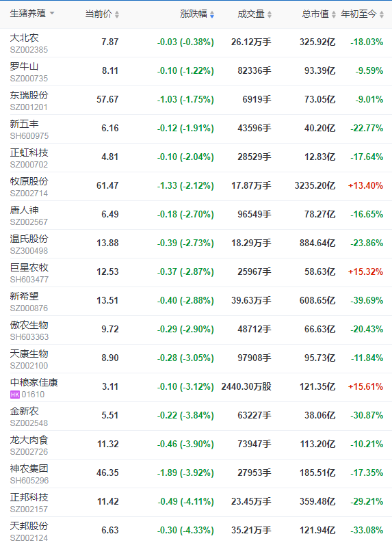
Task: Sort by 总市值 column arrows
Action: click(334, 14)
